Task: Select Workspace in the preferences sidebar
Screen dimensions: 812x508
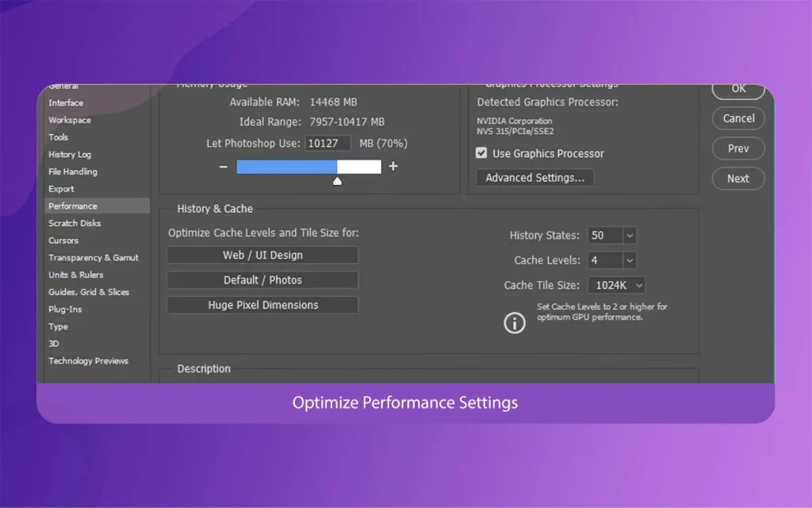Action: click(x=70, y=120)
